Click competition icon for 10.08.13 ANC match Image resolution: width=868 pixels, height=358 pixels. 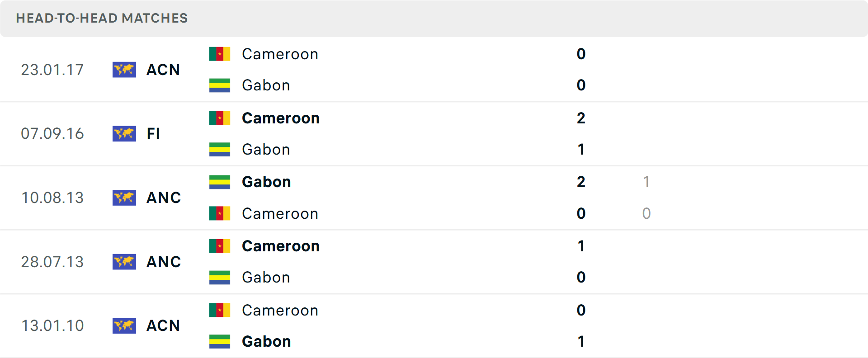click(x=124, y=198)
